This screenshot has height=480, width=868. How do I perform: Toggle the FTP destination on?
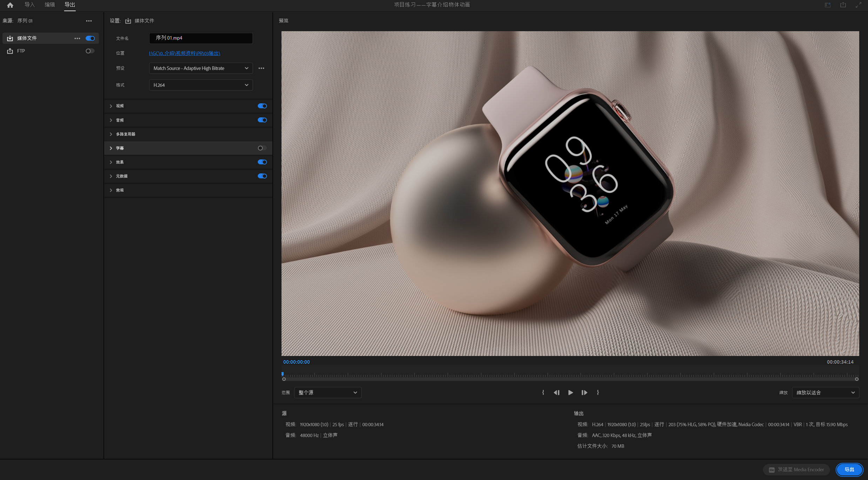click(90, 51)
